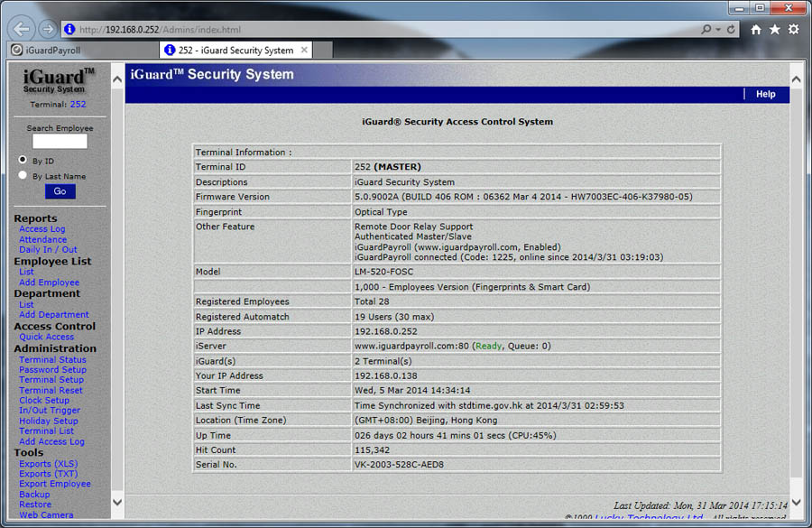
Task: Switch to the iGuardPayroll tab
Action: point(83,51)
